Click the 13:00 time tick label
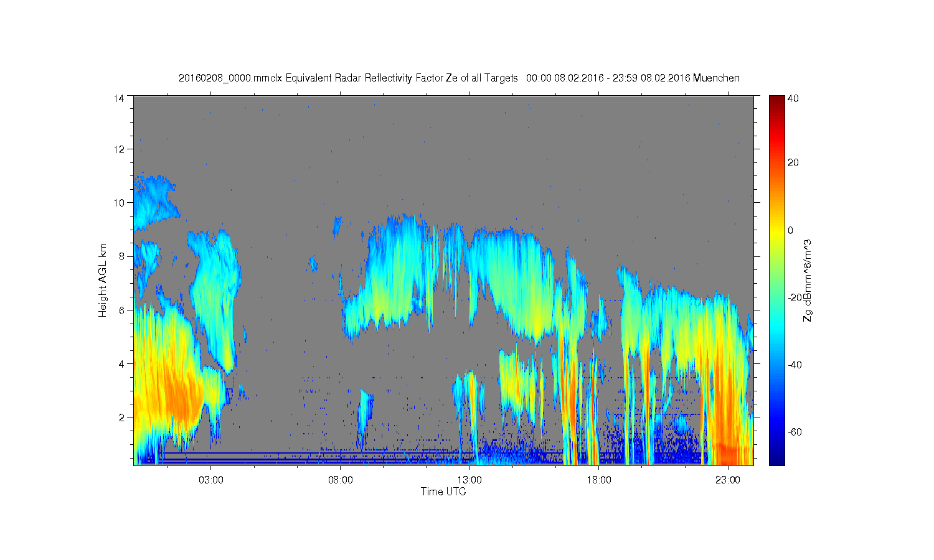 [469, 480]
